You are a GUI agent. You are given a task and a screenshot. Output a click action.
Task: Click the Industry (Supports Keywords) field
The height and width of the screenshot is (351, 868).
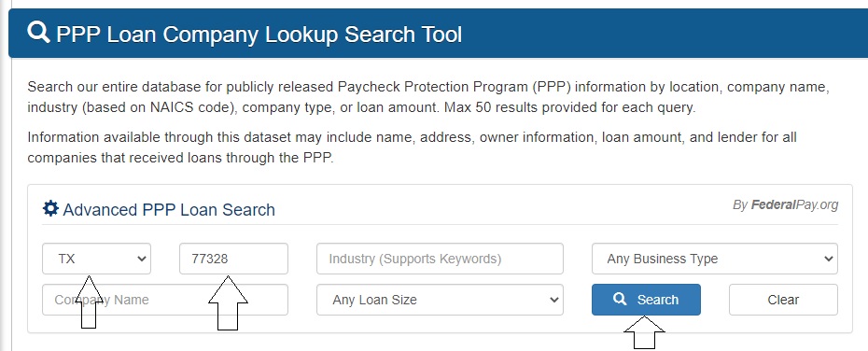pos(440,259)
